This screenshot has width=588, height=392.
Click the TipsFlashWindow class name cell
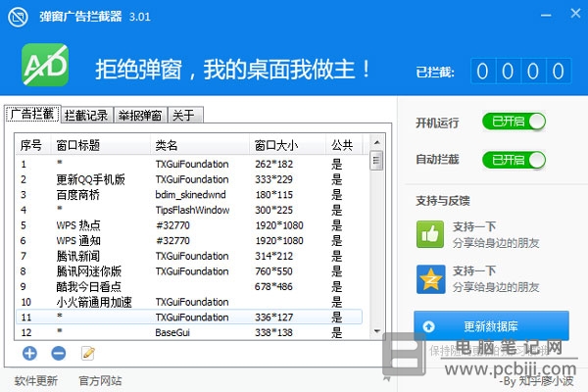click(192, 210)
